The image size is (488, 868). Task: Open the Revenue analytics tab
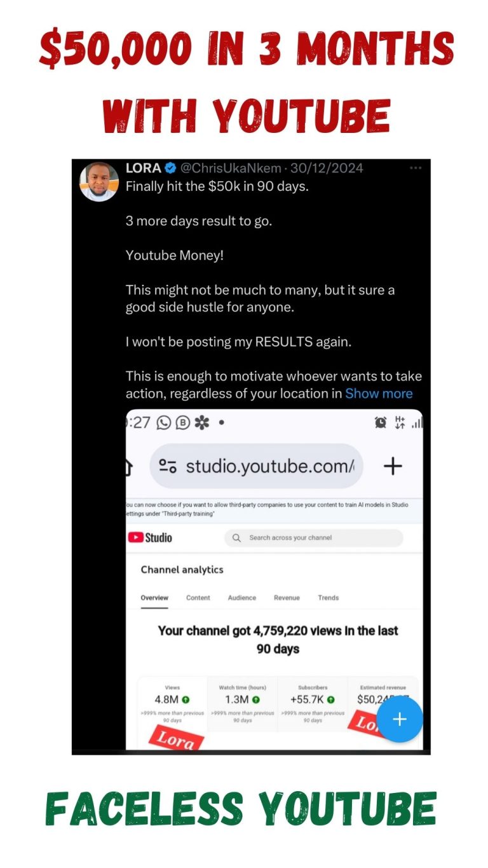287,598
